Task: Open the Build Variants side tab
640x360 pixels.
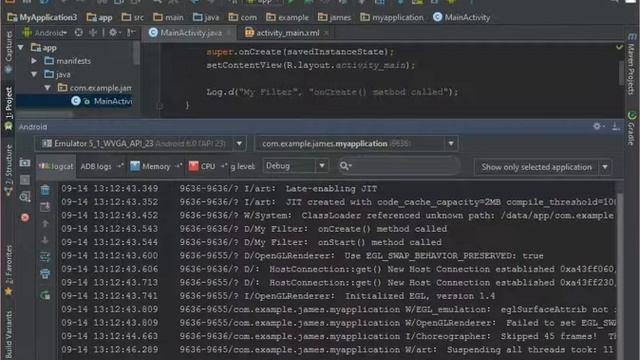Action: coord(8,335)
